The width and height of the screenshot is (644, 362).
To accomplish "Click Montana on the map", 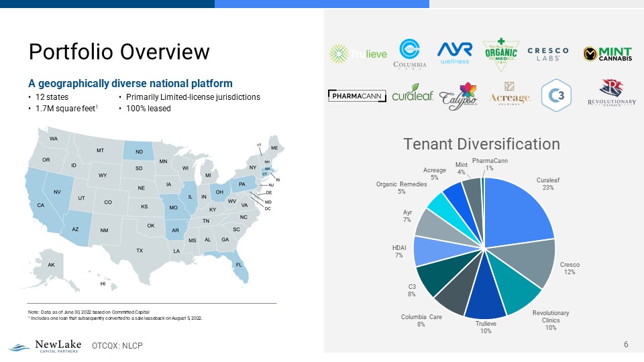I will [100, 150].
